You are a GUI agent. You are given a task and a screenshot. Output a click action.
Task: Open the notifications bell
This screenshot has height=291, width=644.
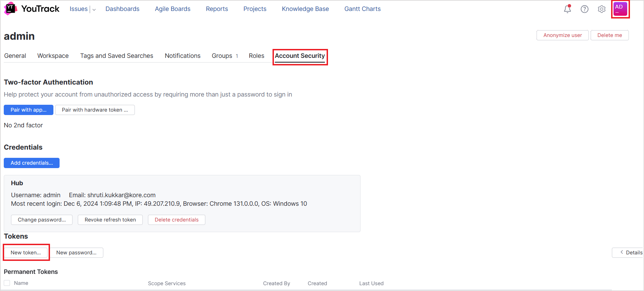pos(567,9)
